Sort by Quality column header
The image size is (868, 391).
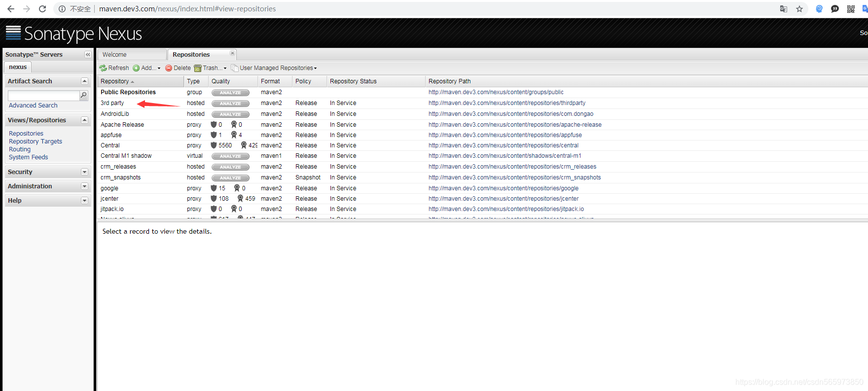[233, 81]
